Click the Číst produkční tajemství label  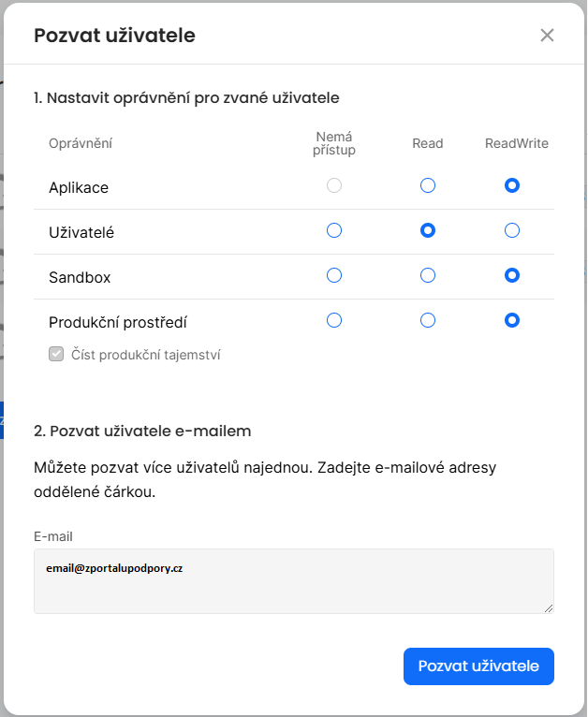[x=146, y=355]
